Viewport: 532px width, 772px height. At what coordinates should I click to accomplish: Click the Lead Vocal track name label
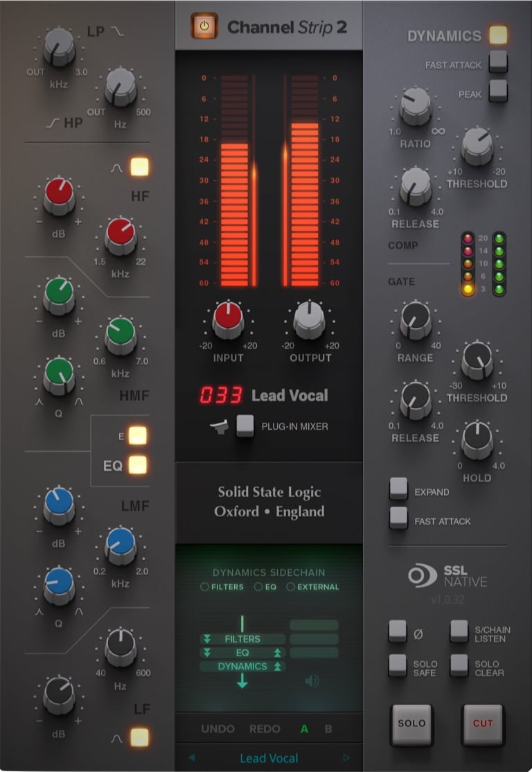point(290,395)
